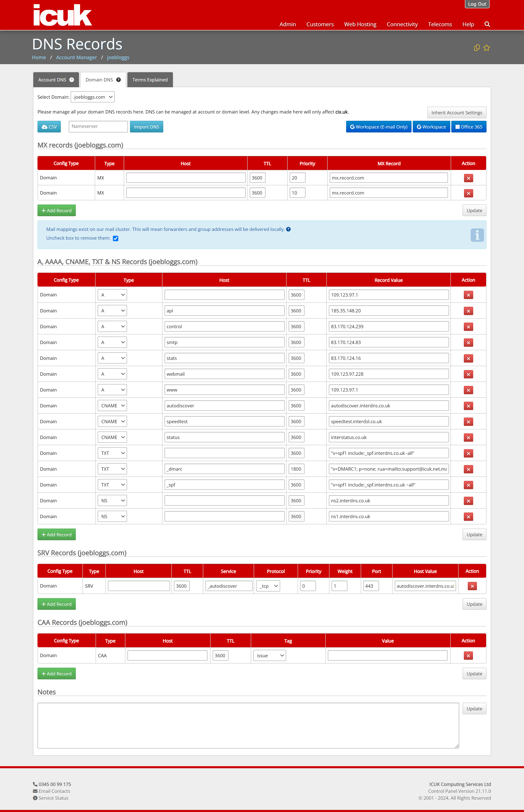Click into the Notes text area

pos(248,726)
